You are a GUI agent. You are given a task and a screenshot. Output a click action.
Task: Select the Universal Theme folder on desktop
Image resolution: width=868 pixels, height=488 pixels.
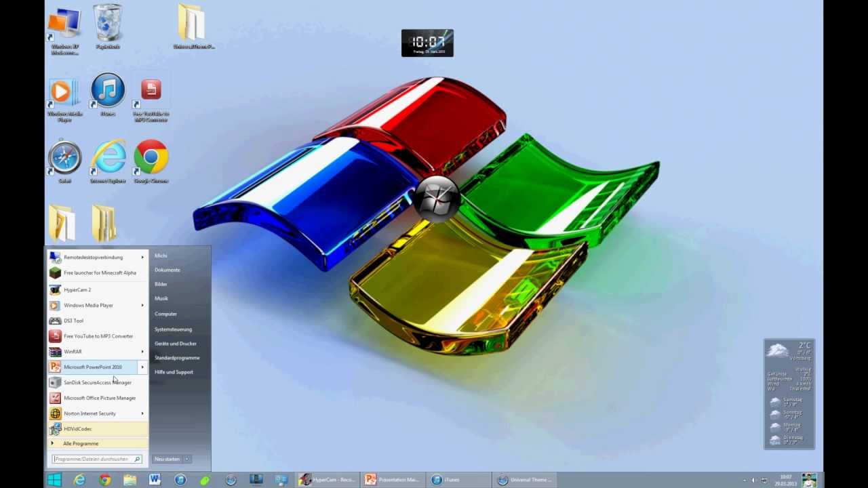point(193,26)
